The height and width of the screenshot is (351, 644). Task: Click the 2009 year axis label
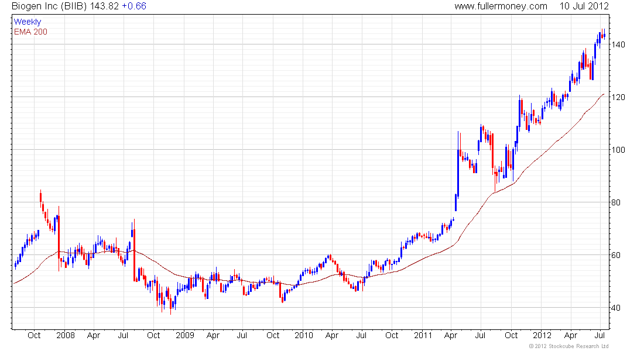[x=185, y=335]
